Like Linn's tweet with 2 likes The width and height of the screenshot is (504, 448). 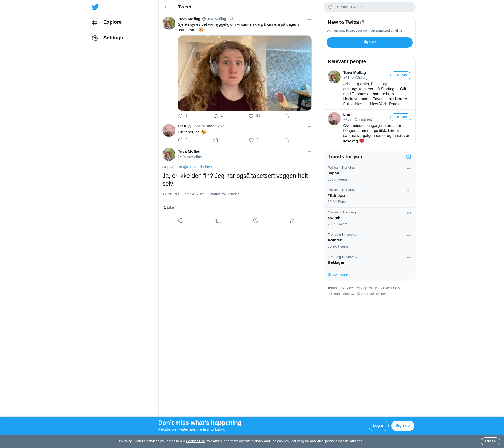click(251, 140)
